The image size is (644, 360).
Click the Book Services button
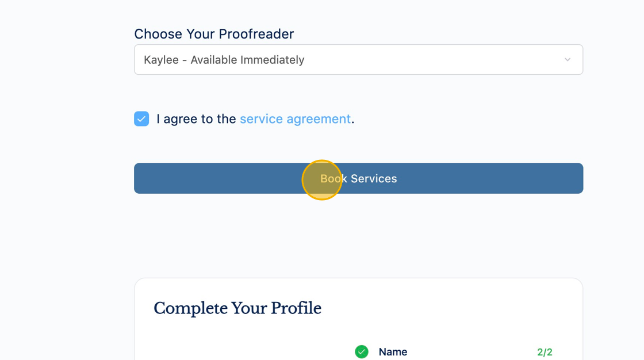pos(358,178)
